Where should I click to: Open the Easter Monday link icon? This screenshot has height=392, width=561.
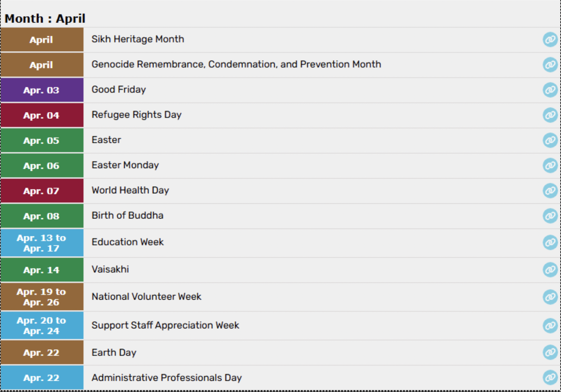550,166
